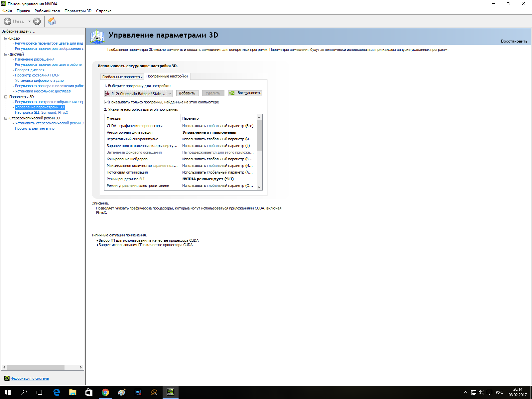This screenshot has height=399, width=532.
Task: Switch to the Глобальные параметры tab
Action: 122,77
